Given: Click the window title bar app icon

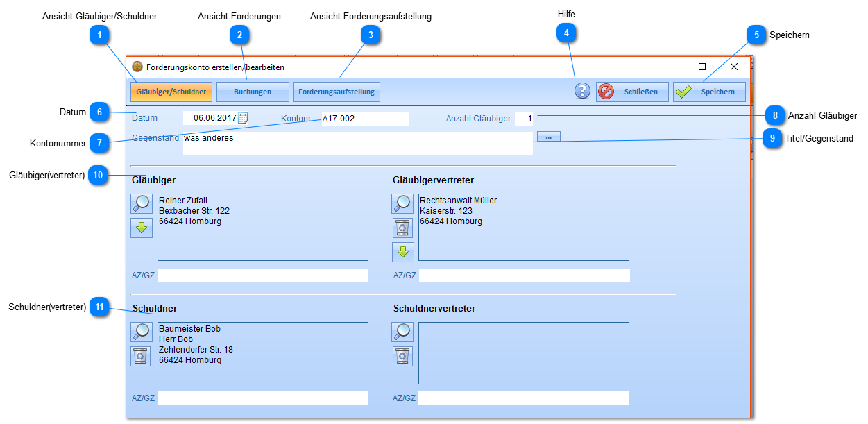Looking at the screenshot, I should pos(137,67).
